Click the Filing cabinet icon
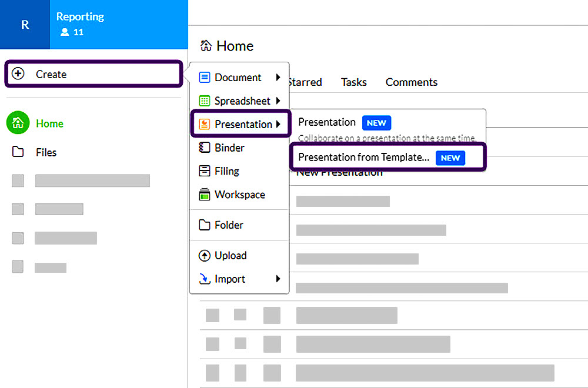 coord(205,171)
